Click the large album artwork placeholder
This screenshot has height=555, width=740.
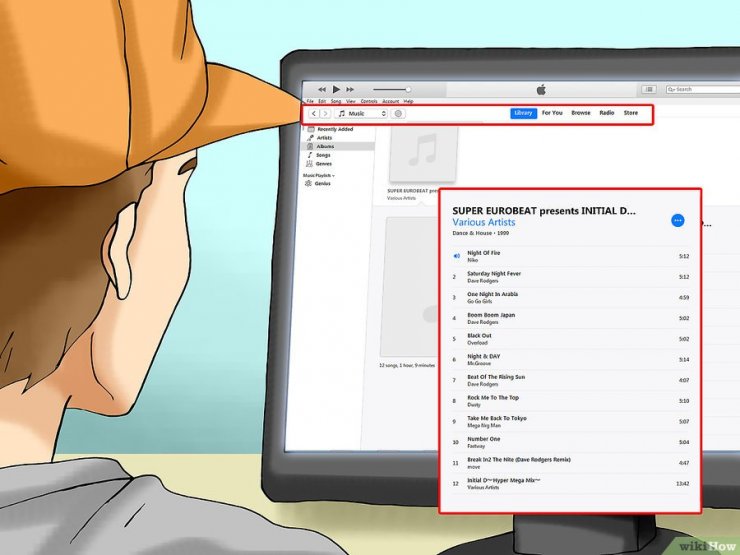pyautogui.click(x=410, y=286)
